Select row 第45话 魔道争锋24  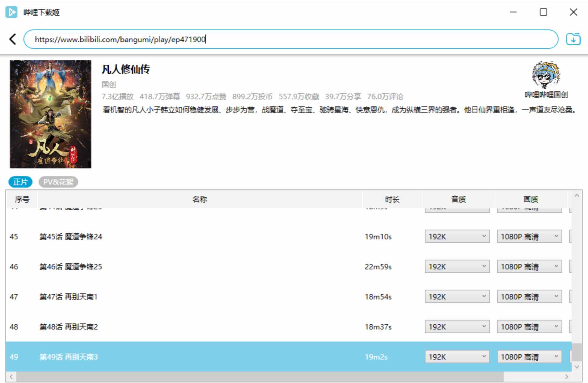coord(289,236)
